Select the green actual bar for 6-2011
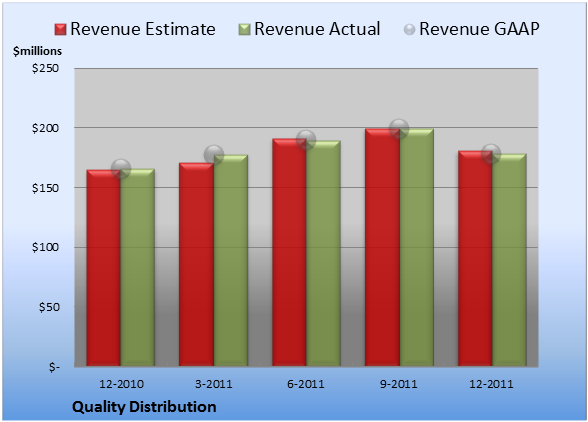588x422 pixels. pos(323,253)
